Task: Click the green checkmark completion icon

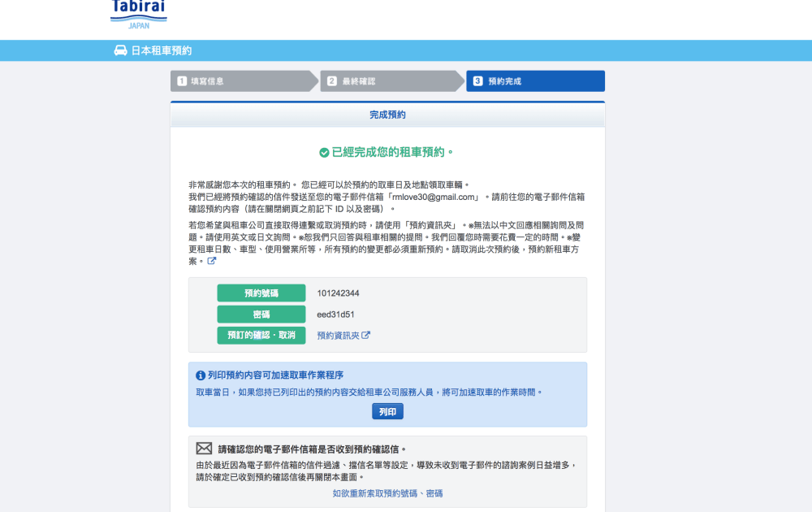Action: (x=324, y=152)
